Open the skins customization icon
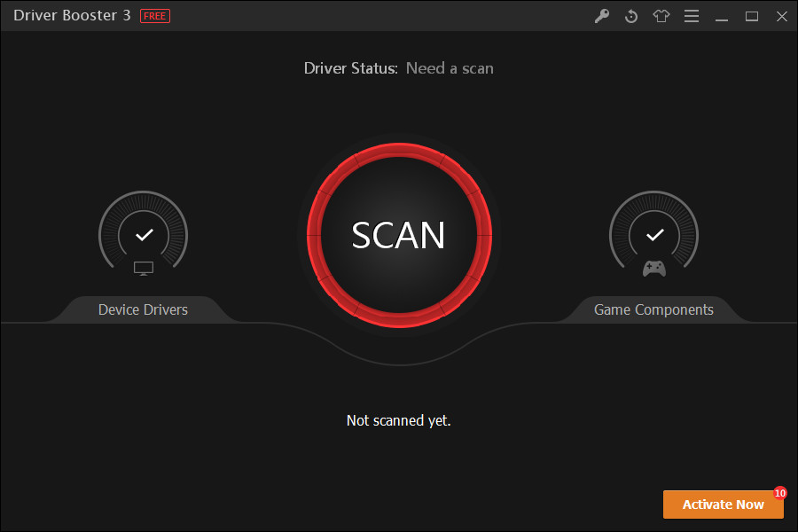This screenshot has width=798, height=532. point(661,16)
